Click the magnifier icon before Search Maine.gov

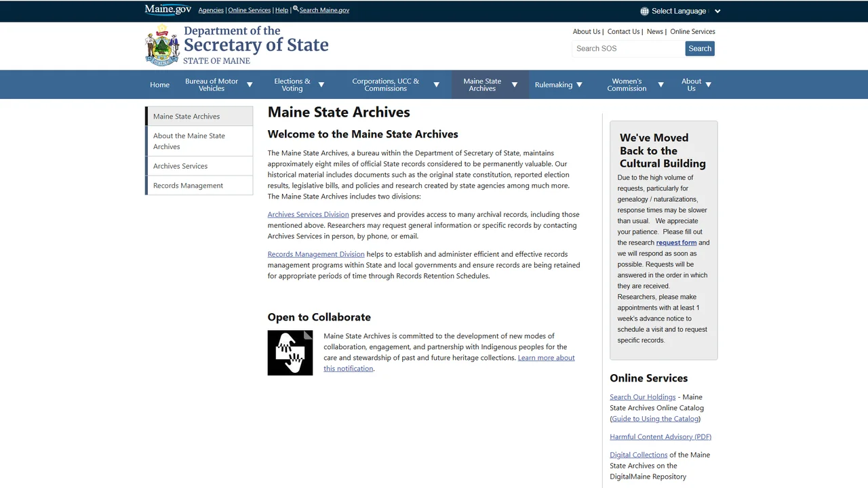coord(296,9)
